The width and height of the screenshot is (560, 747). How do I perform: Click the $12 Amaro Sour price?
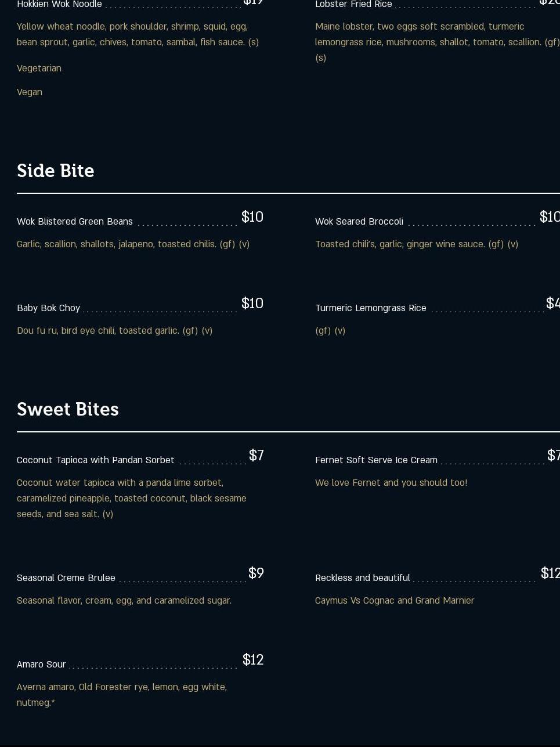253,660
